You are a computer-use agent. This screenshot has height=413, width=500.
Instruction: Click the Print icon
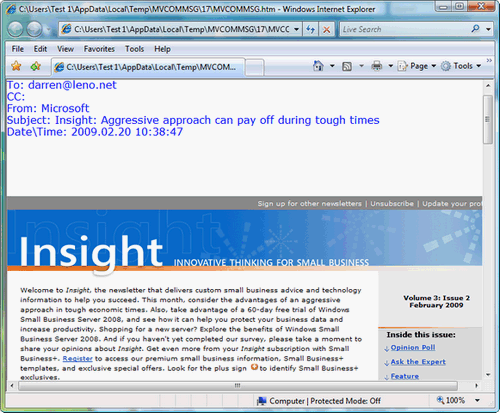[377, 66]
